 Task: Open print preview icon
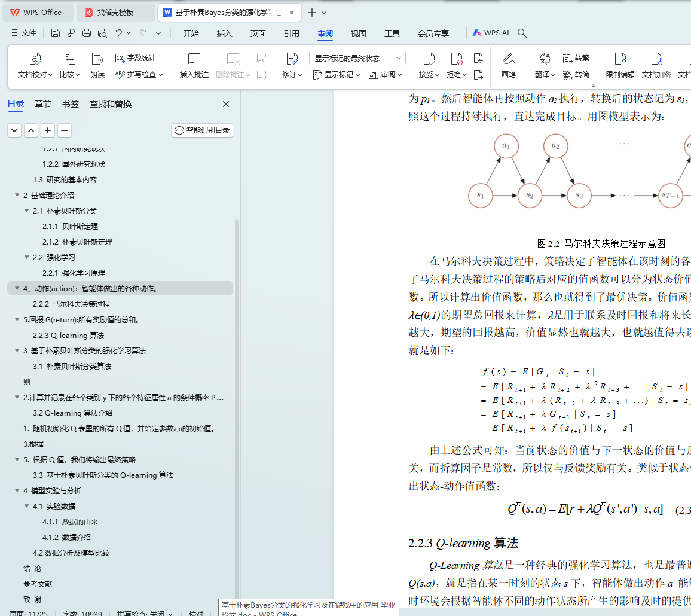(x=102, y=33)
